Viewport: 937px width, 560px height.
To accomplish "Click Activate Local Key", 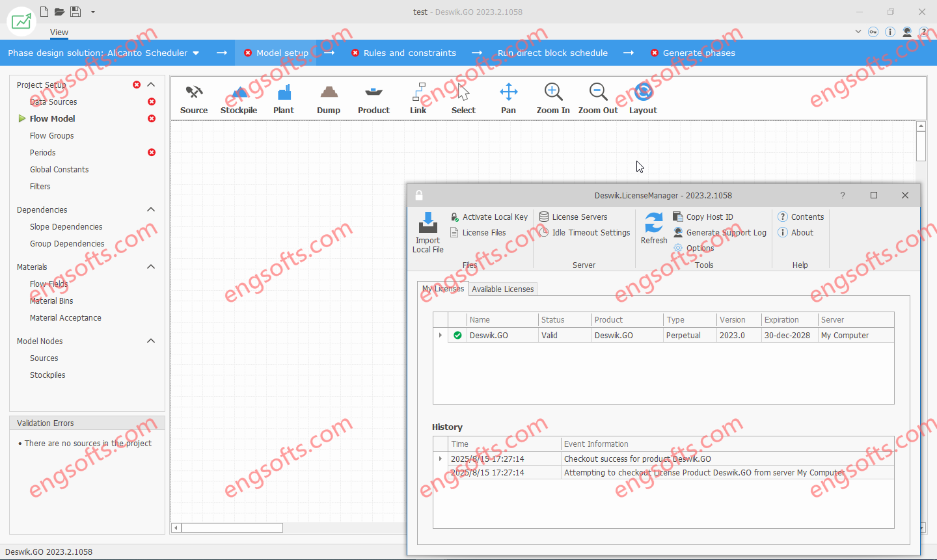I will (489, 217).
